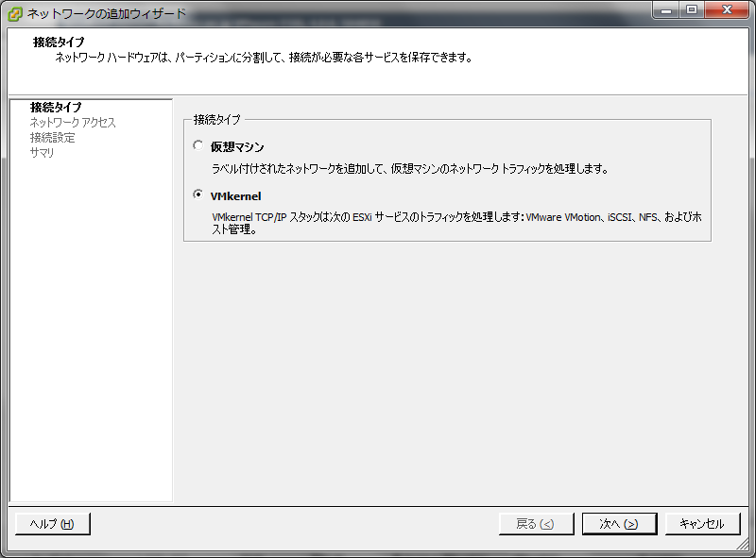
Task: Click the 次へ (>) button
Action: point(619,524)
